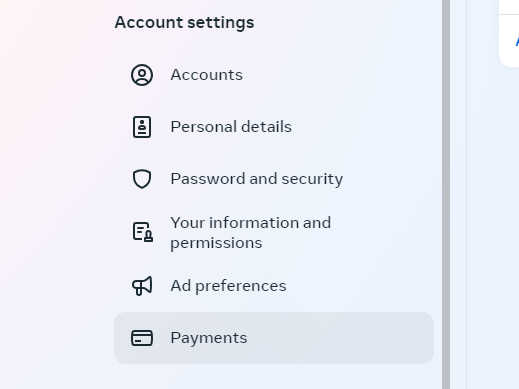Click the blank sidebar area beneath Payments
The image size is (519, 389).
(x=274, y=377)
